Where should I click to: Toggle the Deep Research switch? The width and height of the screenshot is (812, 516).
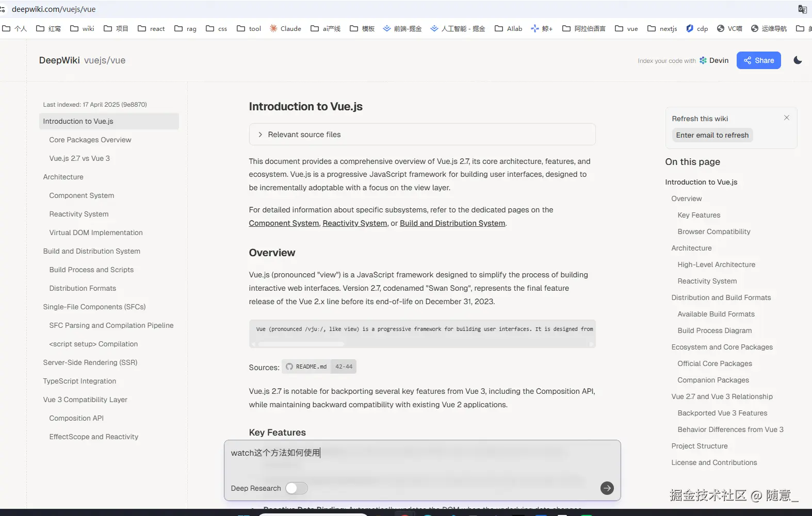[x=297, y=488]
